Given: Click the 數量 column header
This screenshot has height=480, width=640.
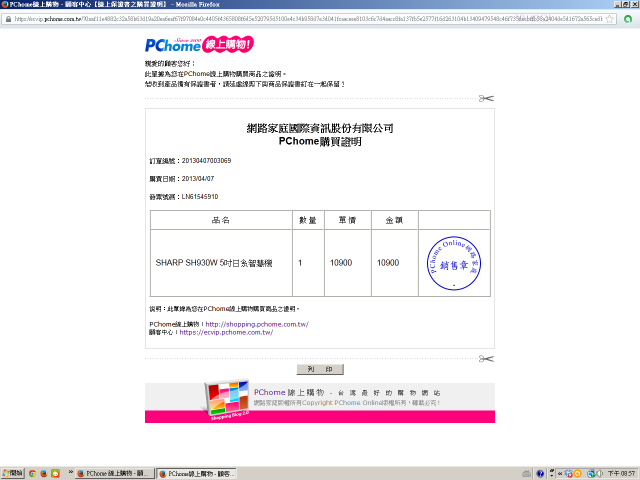Looking at the screenshot, I should (x=308, y=220).
